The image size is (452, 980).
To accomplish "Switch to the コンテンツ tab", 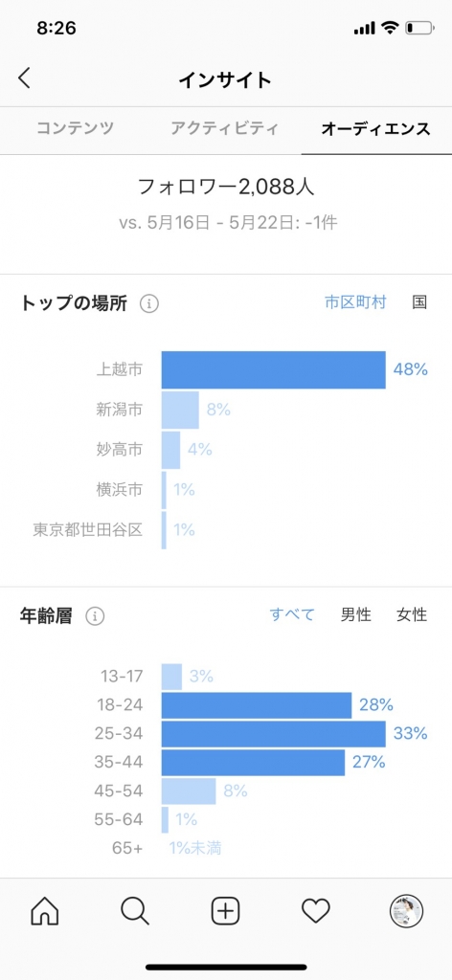I will [x=75, y=129].
